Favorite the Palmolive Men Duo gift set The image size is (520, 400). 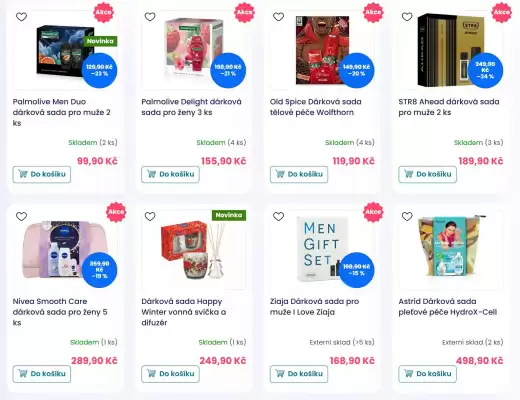pyautogui.click(x=21, y=17)
